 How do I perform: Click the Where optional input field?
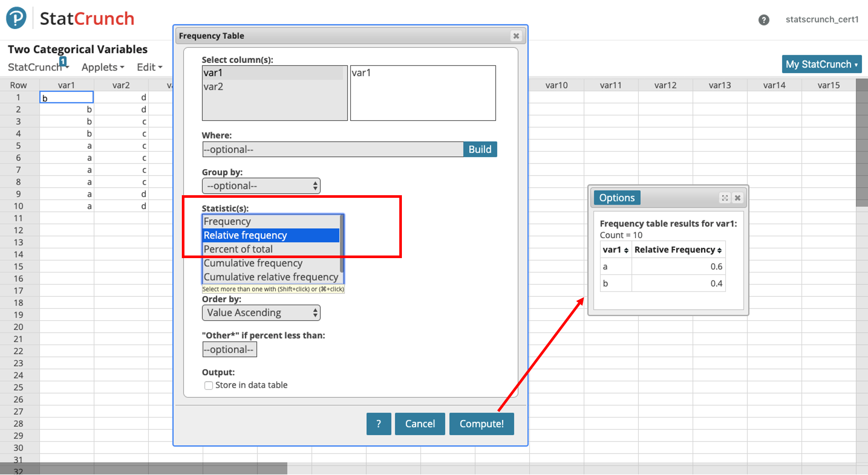tap(332, 149)
